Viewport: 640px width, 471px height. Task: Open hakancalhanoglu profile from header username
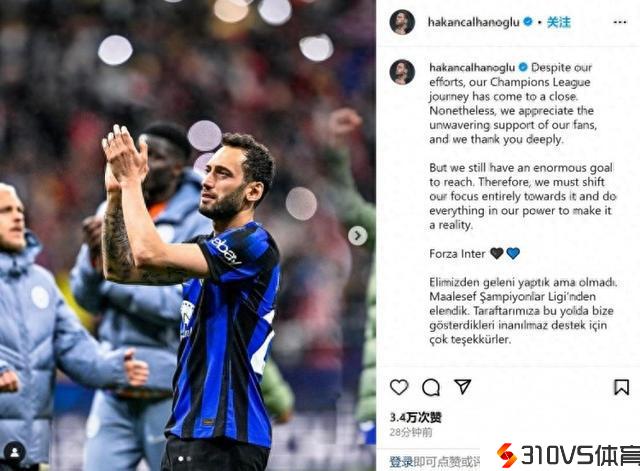coord(473,22)
